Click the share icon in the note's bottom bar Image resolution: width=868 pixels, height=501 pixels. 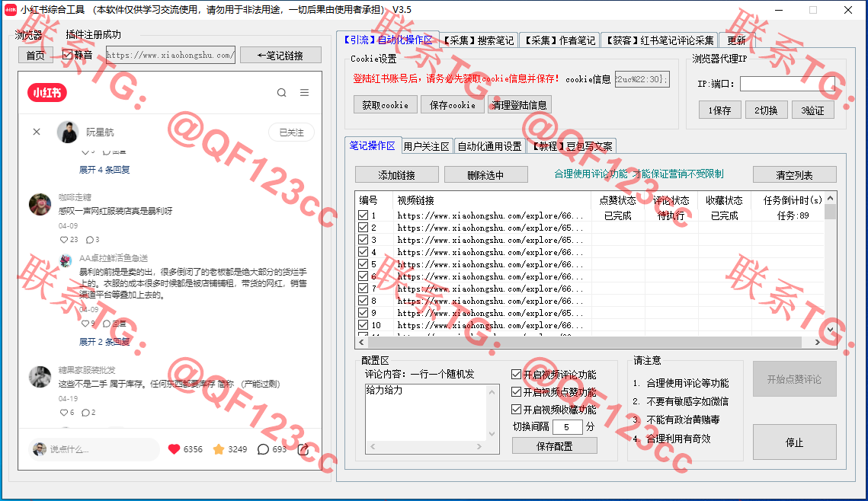tap(303, 449)
